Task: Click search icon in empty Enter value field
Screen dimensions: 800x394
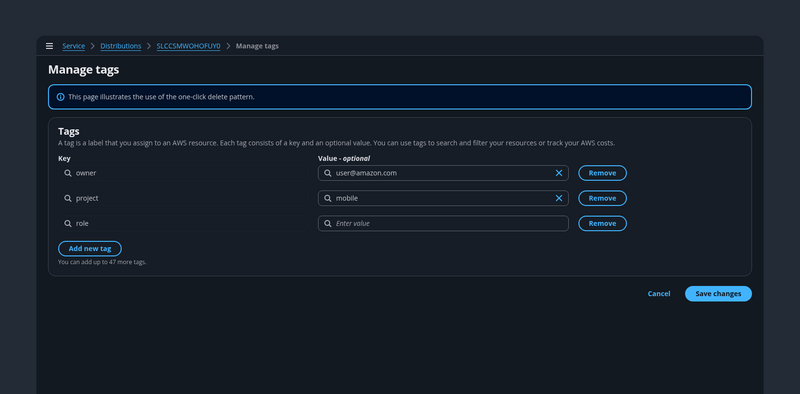Action: (x=328, y=224)
